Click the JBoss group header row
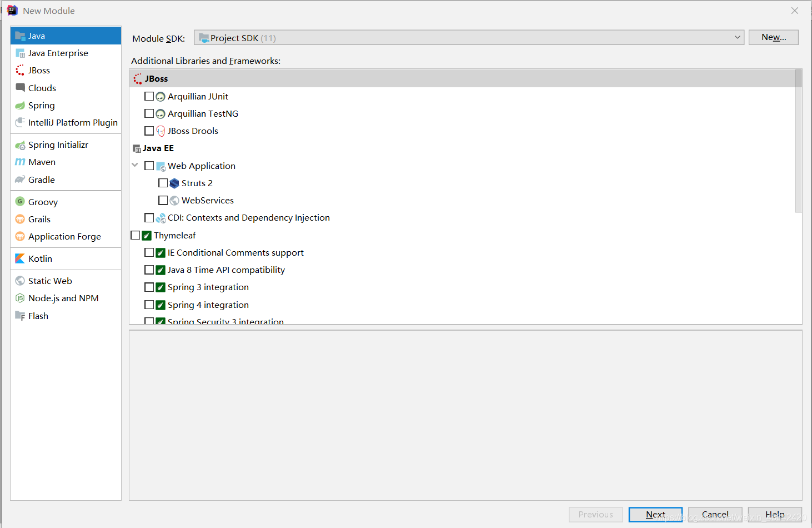 click(462, 78)
